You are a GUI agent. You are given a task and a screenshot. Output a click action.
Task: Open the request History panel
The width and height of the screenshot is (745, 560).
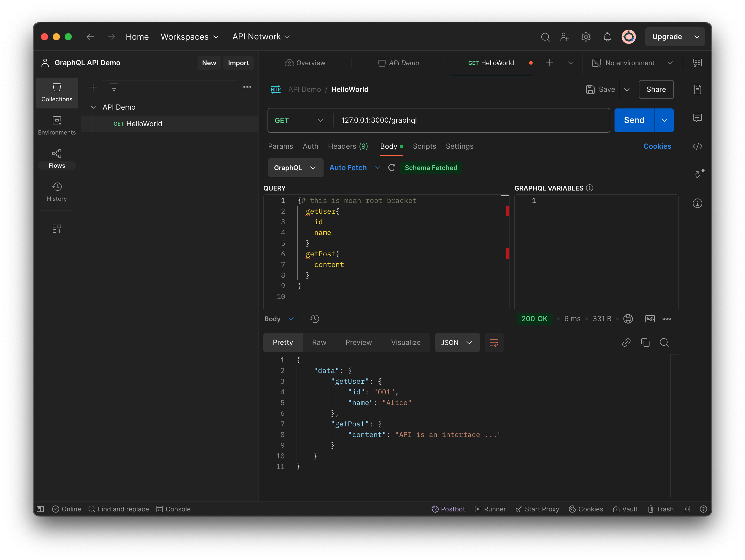(x=57, y=192)
